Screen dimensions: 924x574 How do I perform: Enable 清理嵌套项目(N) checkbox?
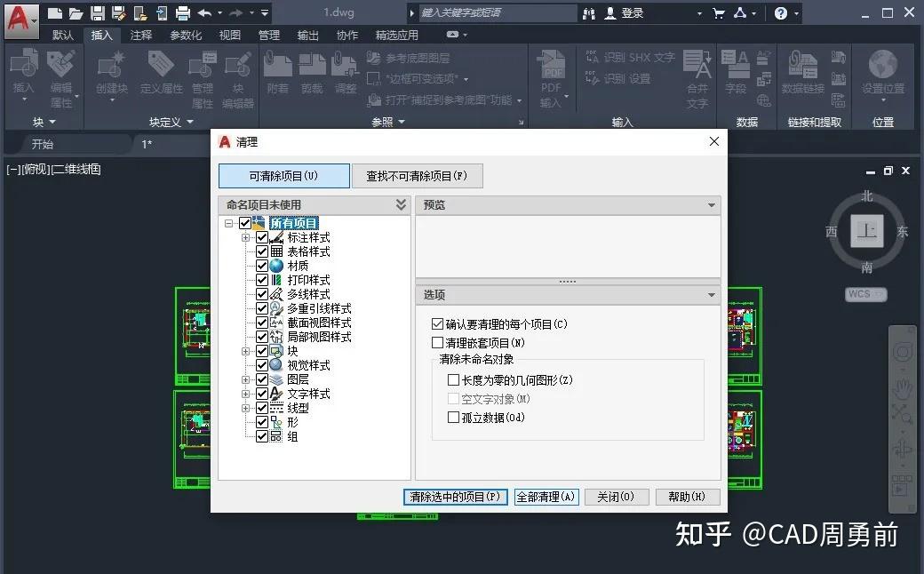[437, 342]
